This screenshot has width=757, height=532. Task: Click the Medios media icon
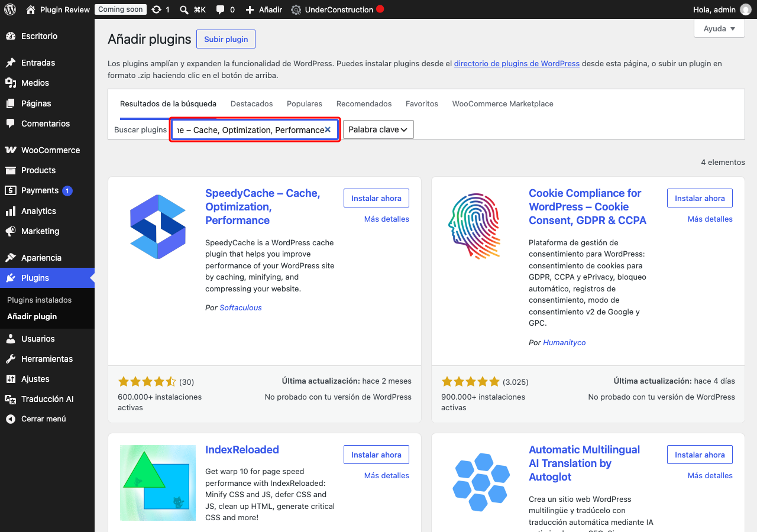[11, 83]
